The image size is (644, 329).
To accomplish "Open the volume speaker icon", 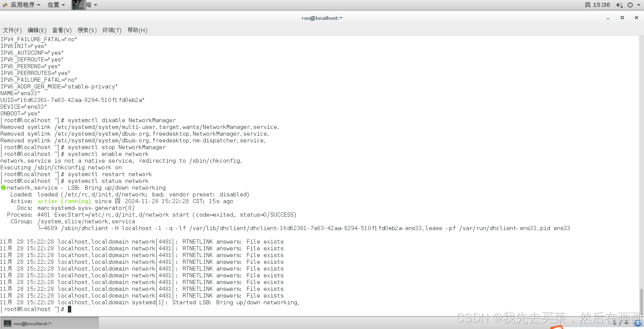I will (x=619, y=5).
